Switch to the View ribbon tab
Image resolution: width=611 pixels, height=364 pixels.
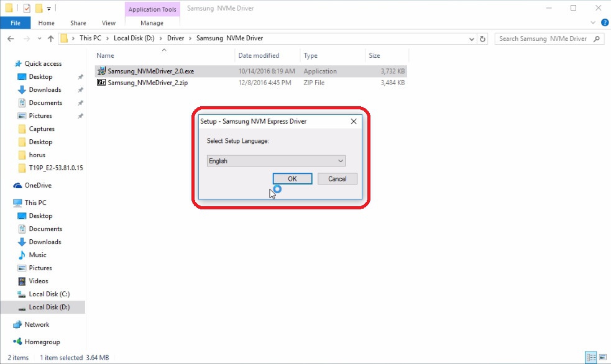pos(108,23)
